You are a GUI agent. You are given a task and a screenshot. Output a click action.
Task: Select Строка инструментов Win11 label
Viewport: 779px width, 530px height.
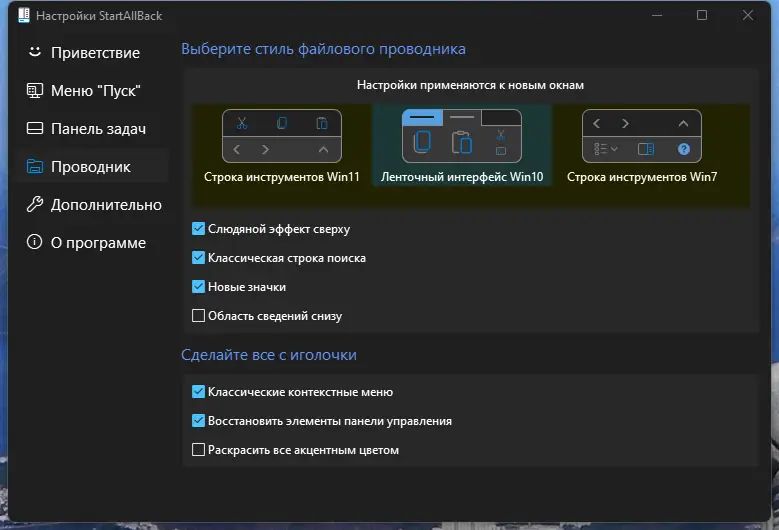282,177
